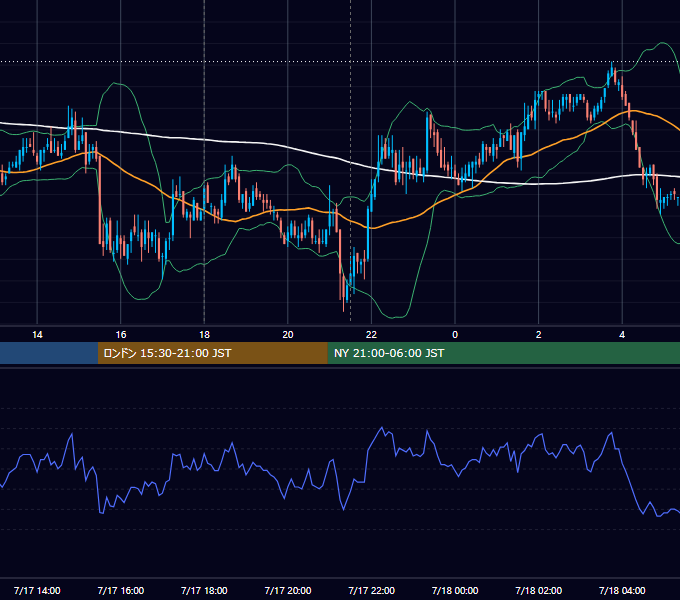Click the 7/17 16:00 time label
The image size is (680, 600).
121,590
